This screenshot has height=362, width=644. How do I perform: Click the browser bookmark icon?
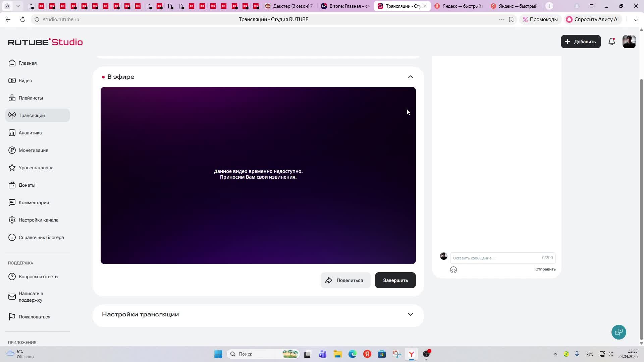pos(511,19)
